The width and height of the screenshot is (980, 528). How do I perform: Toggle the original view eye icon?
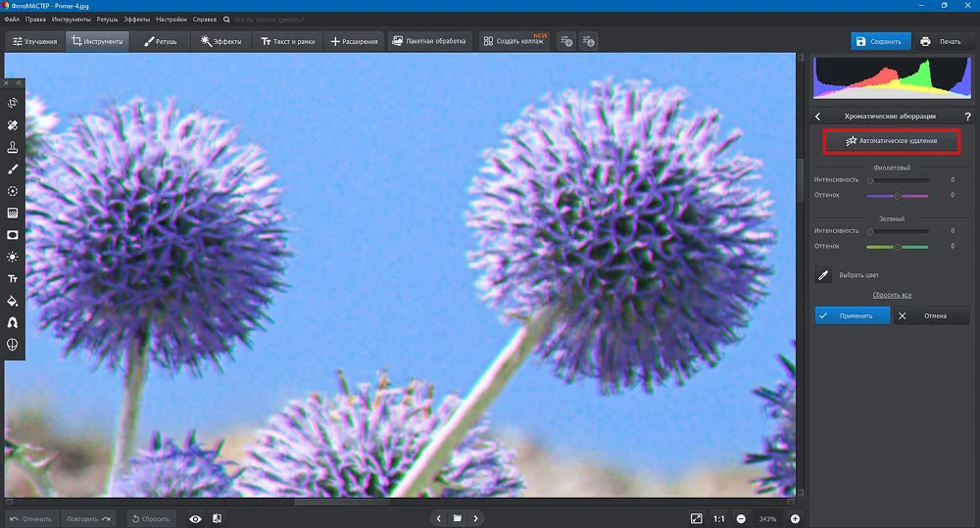pyautogui.click(x=196, y=518)
